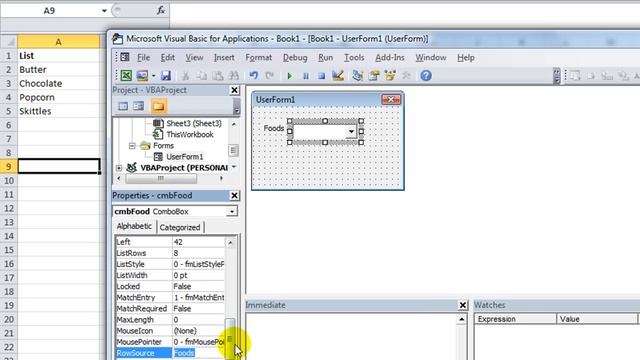
Task: Select the Foods label on UserForm1
Action: (x=273, y=129)
